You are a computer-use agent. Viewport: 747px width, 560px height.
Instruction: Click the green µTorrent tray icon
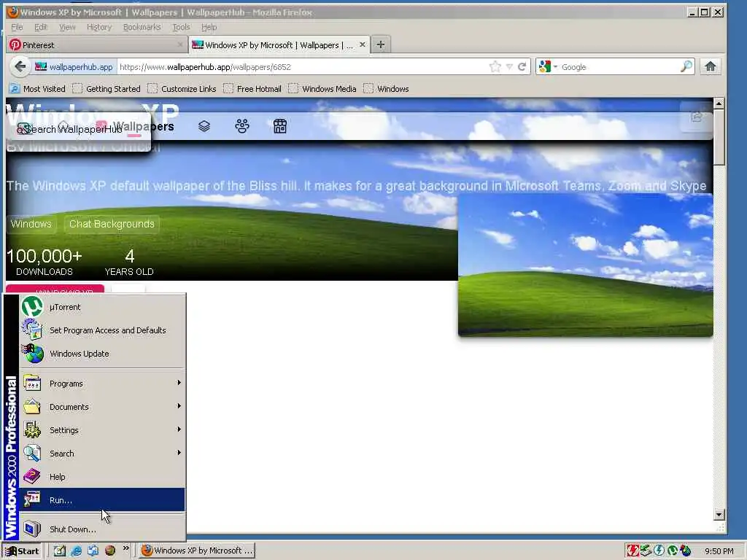[x=673, y=551]
